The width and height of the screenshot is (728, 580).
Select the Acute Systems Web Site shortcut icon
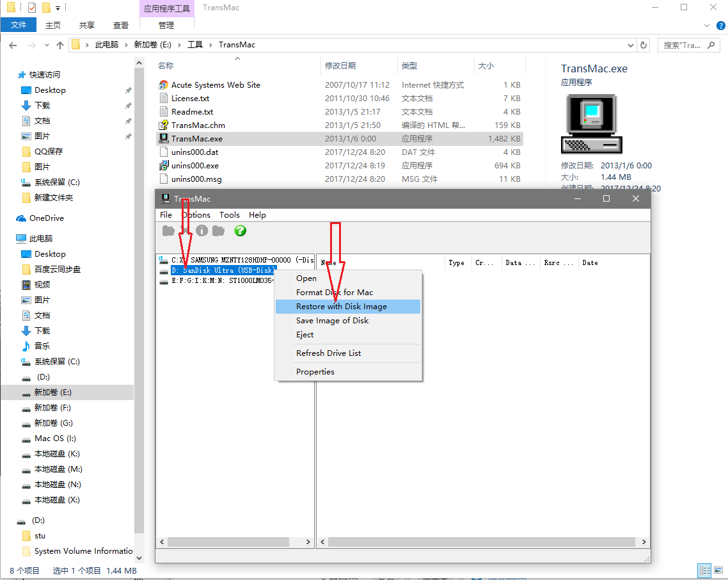pyautogui.click(x=163, y=85)
